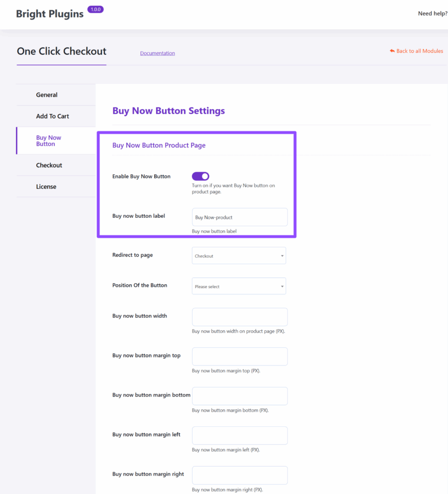Viewport: 448px width, 494px height.
Task: Switch to the Add To Cart tab
Action: 53,116
